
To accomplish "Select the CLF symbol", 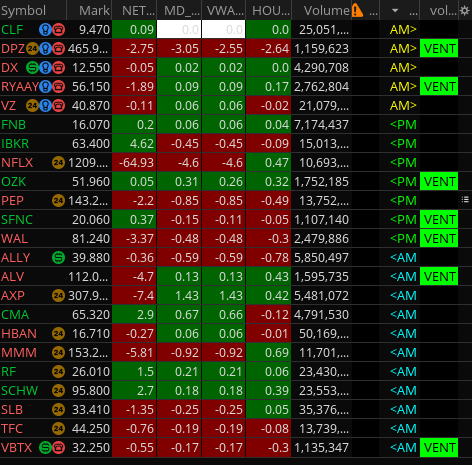I will [x=12, y=30].
